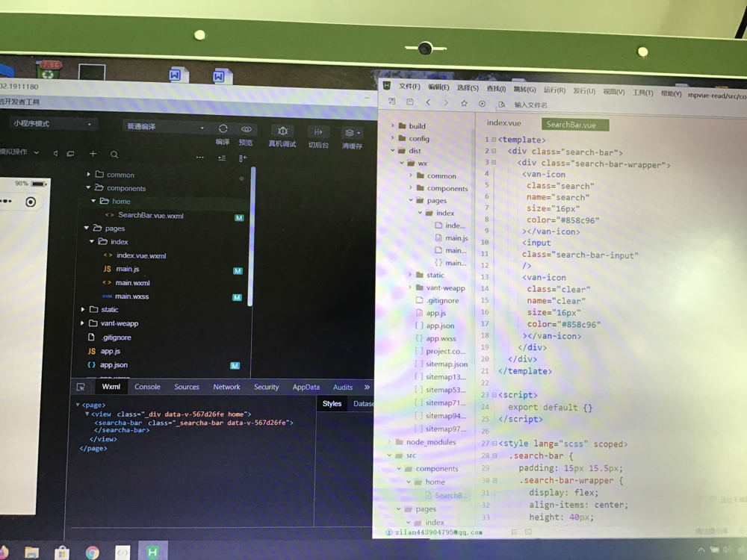The height and width of the screenshot is (560, 747).
Task: Switch to the Network tab
Action: click(227, 387)
